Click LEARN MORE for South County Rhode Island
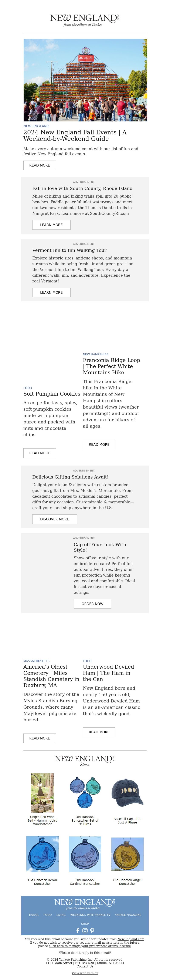170x980 pixels. (x=51, y=225)
